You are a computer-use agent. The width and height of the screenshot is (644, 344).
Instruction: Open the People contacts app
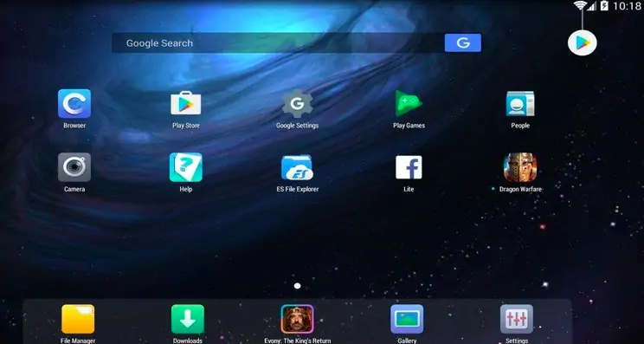point(520,104)
